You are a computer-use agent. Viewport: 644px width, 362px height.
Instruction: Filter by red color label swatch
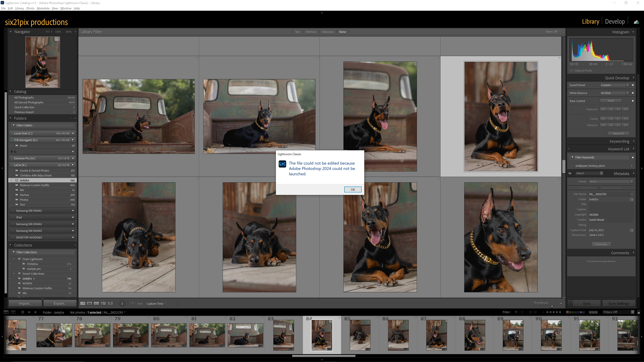click(x=567, y=312)
